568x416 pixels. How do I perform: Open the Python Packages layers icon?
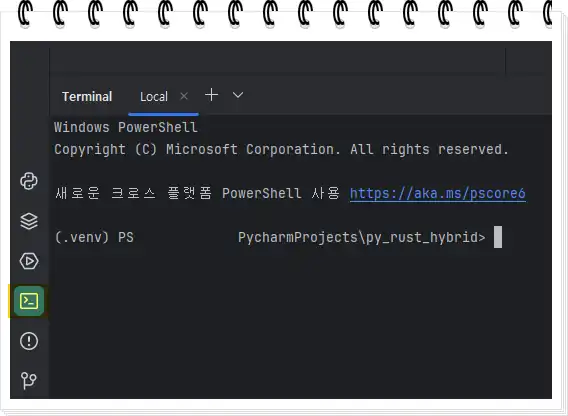(29, 221)
